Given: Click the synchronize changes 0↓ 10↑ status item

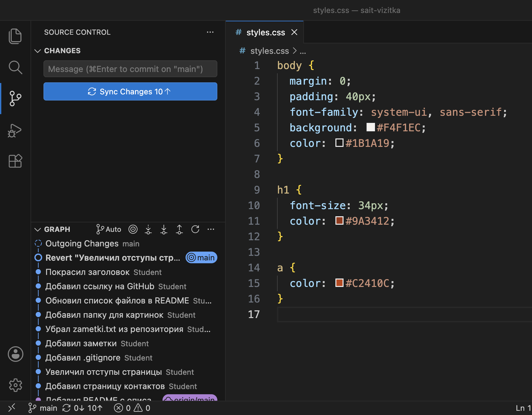Looking at the screenshot, I should (82, 408).
